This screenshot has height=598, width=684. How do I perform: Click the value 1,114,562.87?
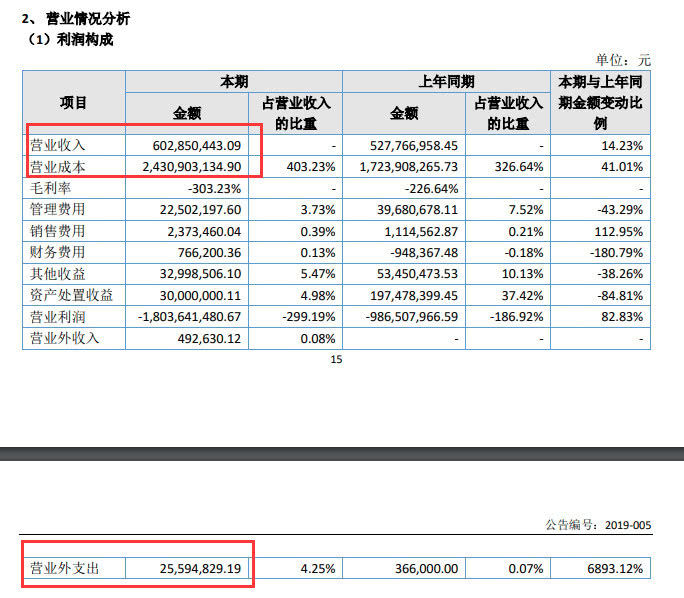coord(421,231)
